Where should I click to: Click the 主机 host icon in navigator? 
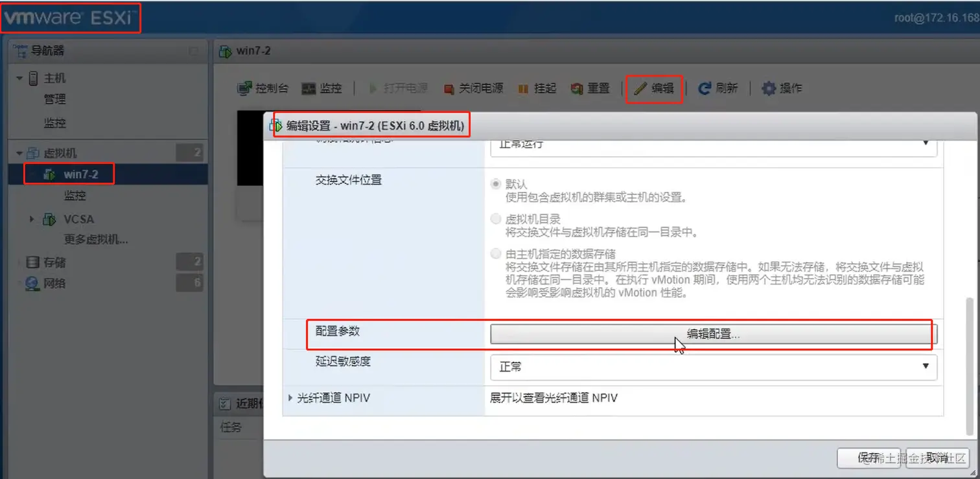(x=34, y=78)
